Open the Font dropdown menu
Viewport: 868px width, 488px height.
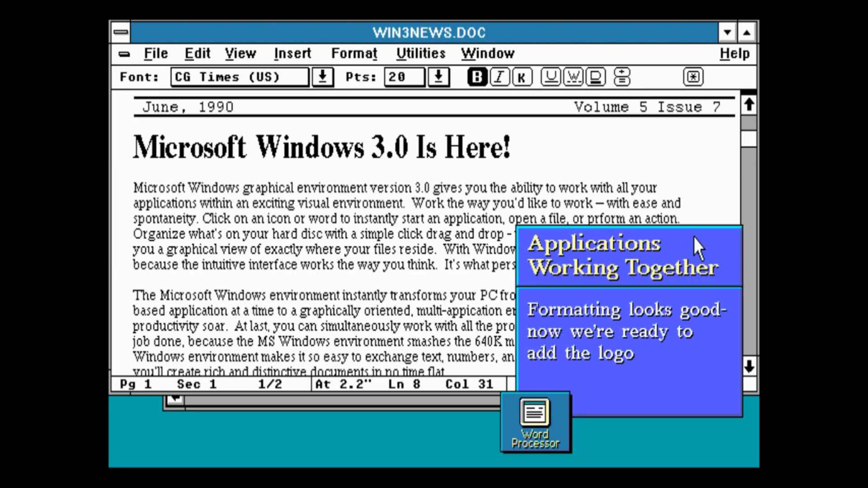[x=322, y=76]
